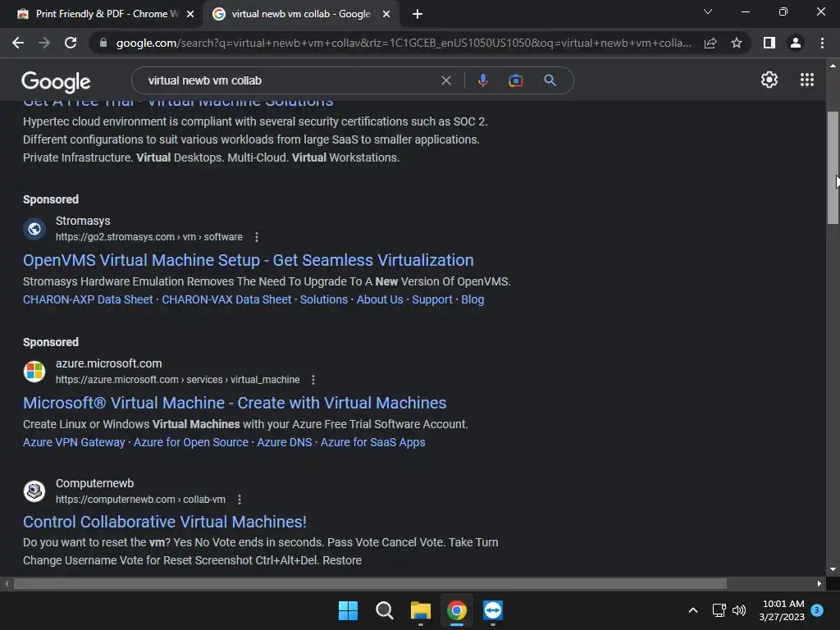Open Stromasys Blog sitelink
This screenshot has width=840, height=630.
(472, 299)
